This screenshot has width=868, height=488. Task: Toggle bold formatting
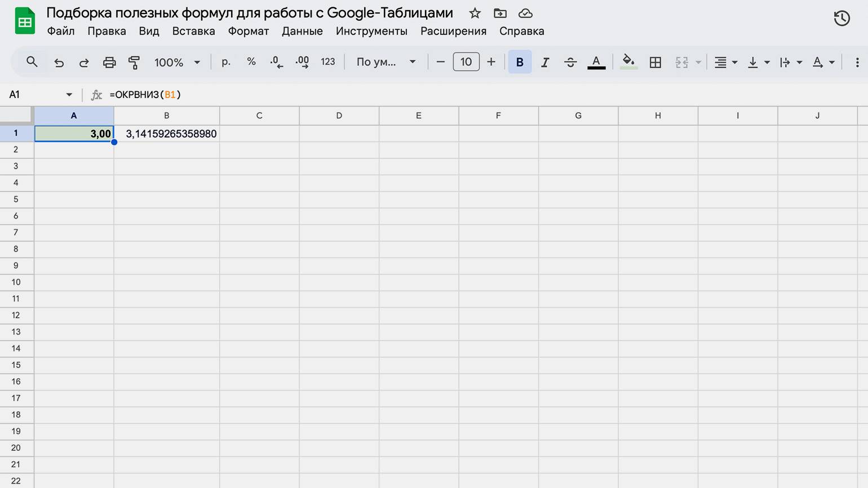click(520, 62)
